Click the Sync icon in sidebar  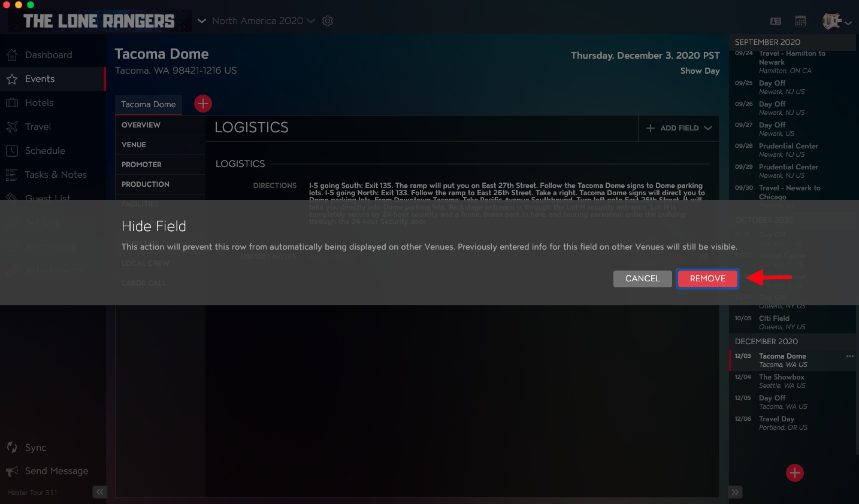(x=12, y=447)
